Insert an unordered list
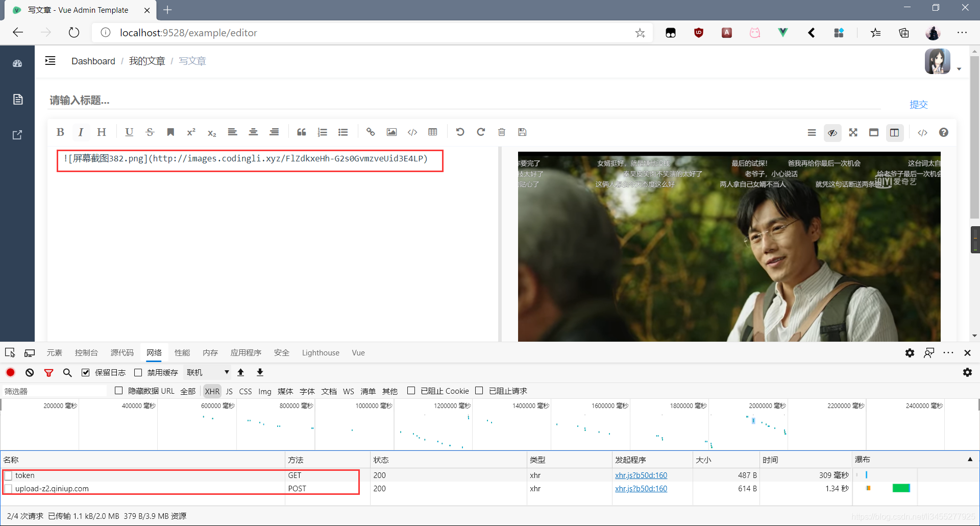Image resolution: width=980 pixels, height=526 pixels. (343, 132)
